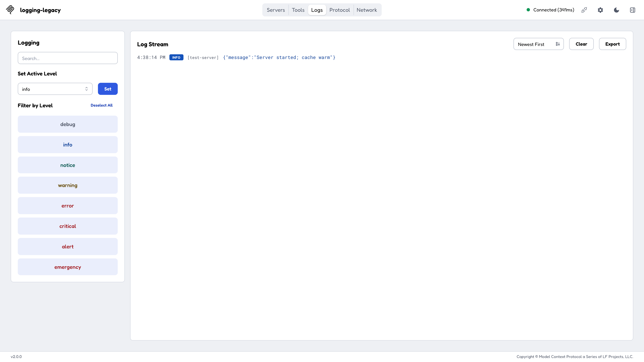Click the Filter by Level label
The height and width of the screenshot is (362, 644).
[35, 105]
